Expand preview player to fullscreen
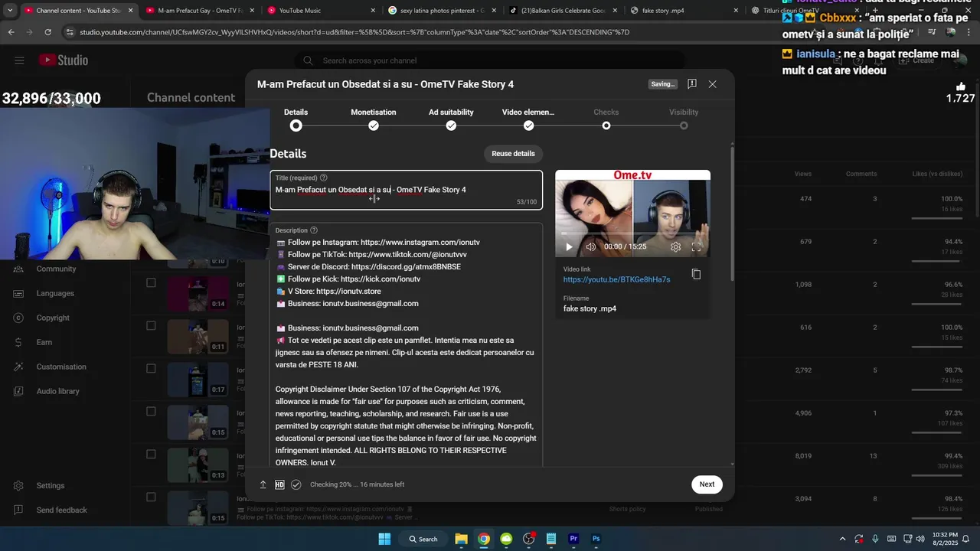Screen dimensions: 980x551 (697, 246)
